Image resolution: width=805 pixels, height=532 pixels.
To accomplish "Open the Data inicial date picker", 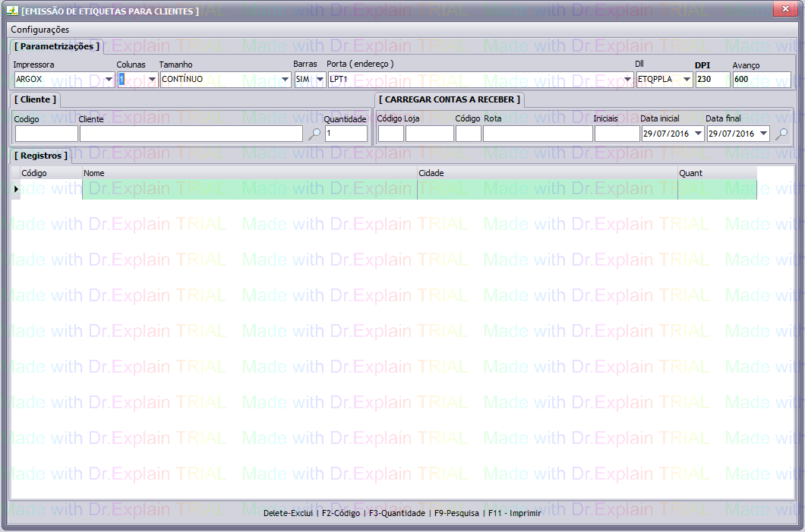I will (x=698, y=134).
